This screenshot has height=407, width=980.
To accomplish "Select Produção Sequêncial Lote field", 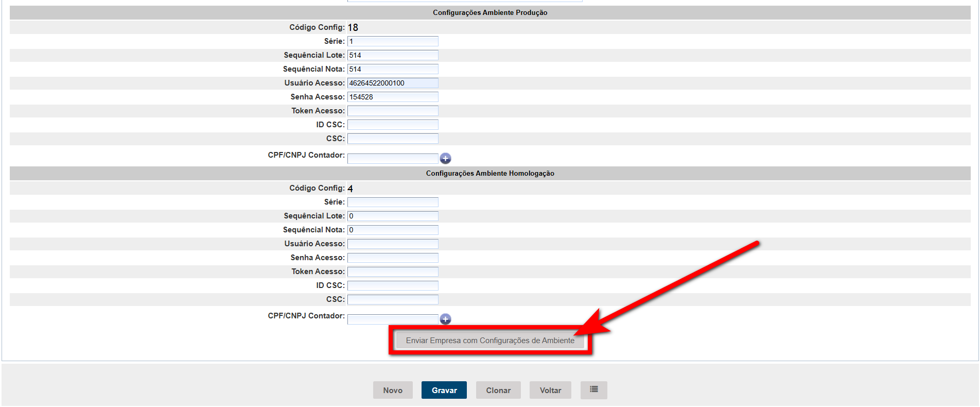I will click(x=393, y=55).
